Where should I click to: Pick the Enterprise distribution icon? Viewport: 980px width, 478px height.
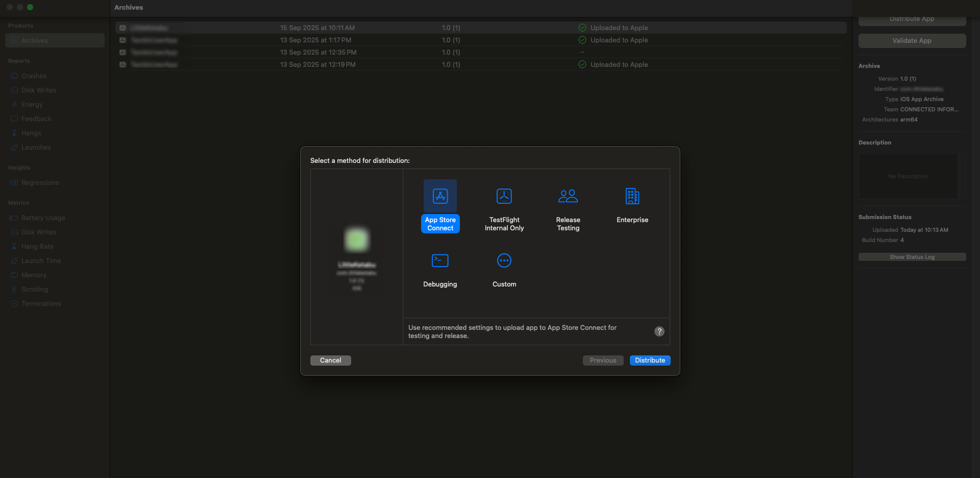(x=632, y=197)
